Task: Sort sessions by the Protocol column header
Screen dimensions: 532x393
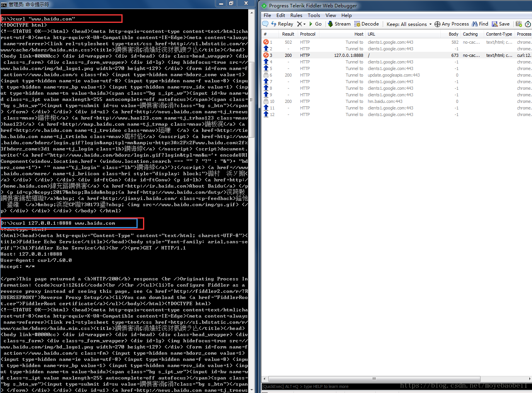Action: coord(308,34)
